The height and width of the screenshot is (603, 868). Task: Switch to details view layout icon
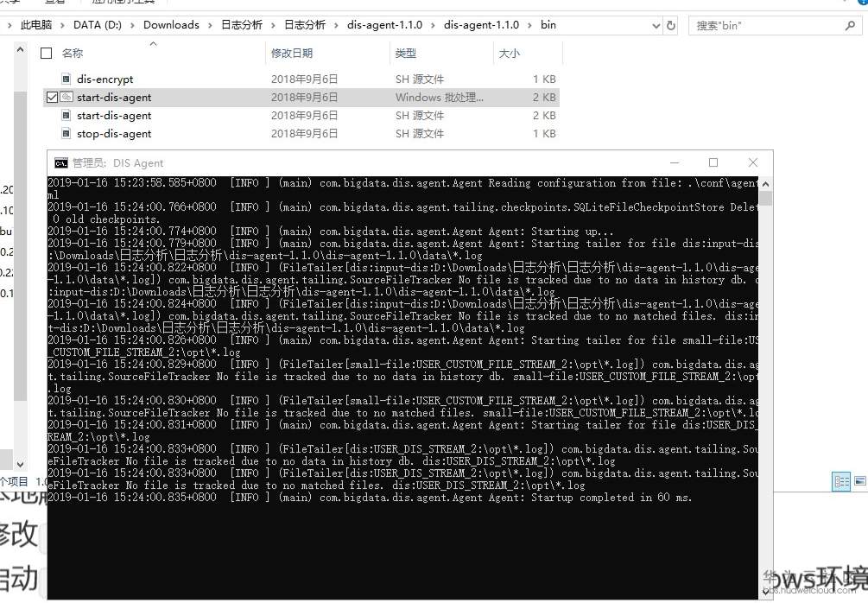coord(841,481)
